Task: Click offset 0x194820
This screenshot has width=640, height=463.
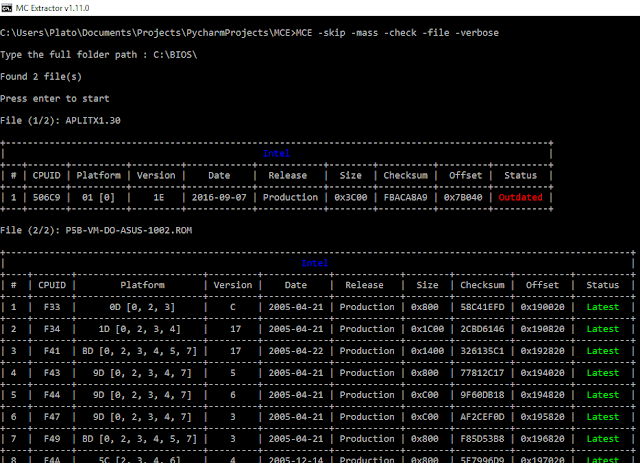Action: pos(542,395)
